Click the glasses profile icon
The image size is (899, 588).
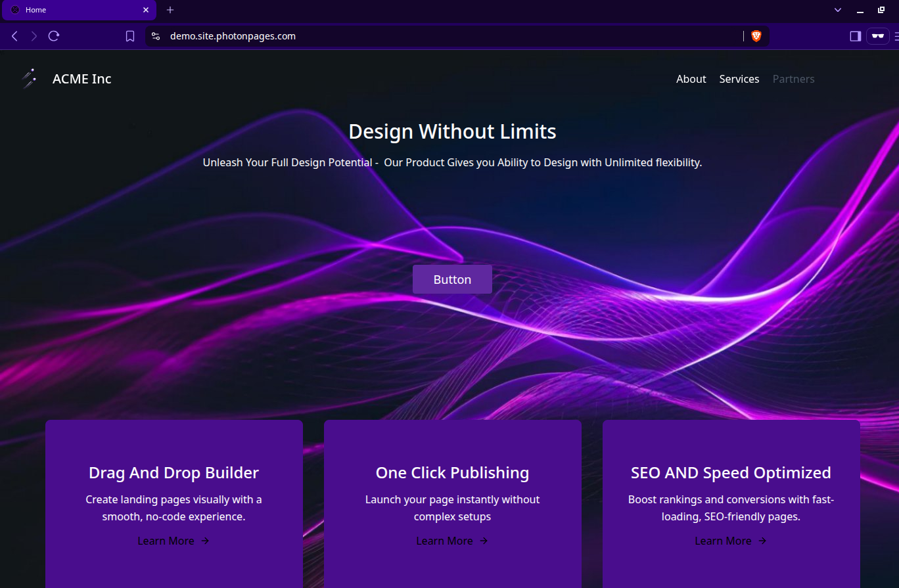pos(878,36)
